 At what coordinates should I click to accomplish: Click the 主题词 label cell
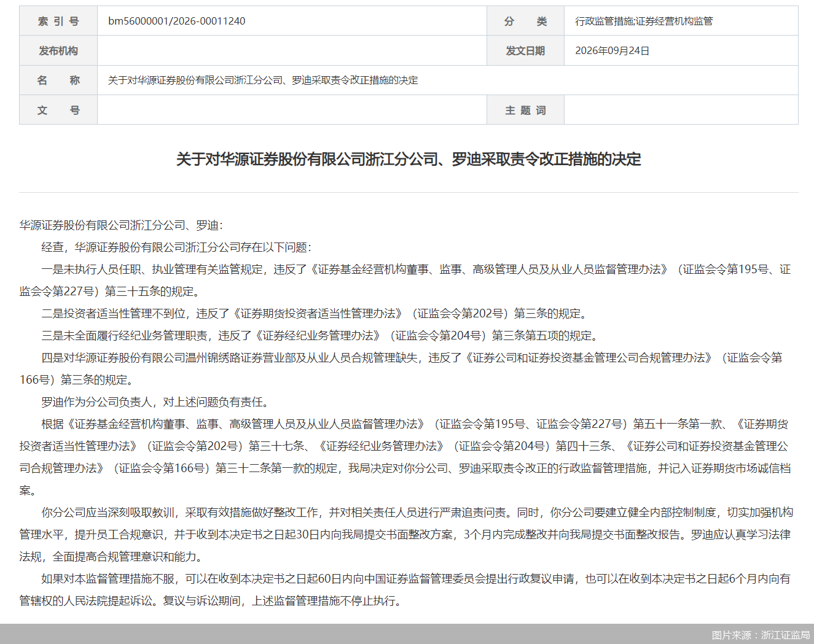[525, 110]
